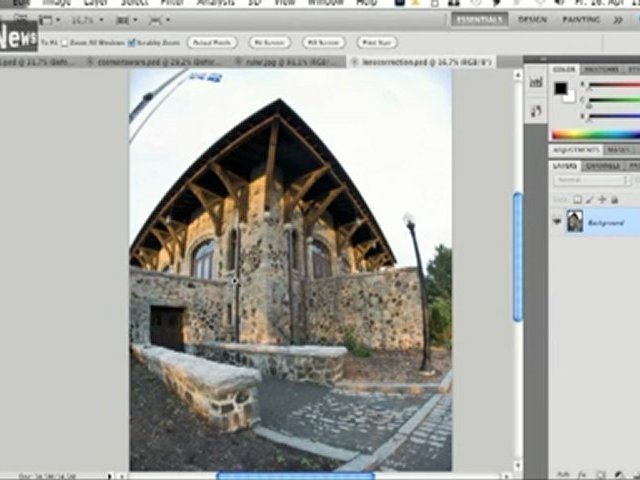Click the lock transparent pixels icon
Image resolution: width=640 pixels, height=480 pixels.
[x=577, y=200]
